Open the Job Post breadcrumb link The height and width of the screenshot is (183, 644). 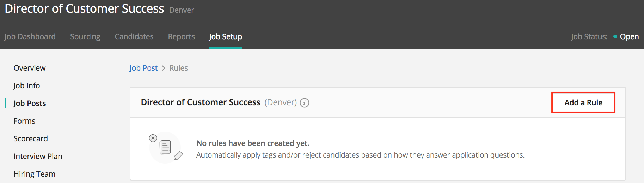coord(143,68)
